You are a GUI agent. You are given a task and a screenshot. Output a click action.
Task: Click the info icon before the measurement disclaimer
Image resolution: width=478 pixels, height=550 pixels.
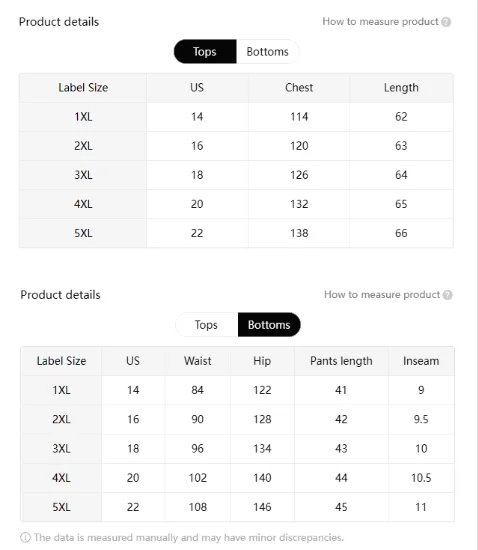25,537
